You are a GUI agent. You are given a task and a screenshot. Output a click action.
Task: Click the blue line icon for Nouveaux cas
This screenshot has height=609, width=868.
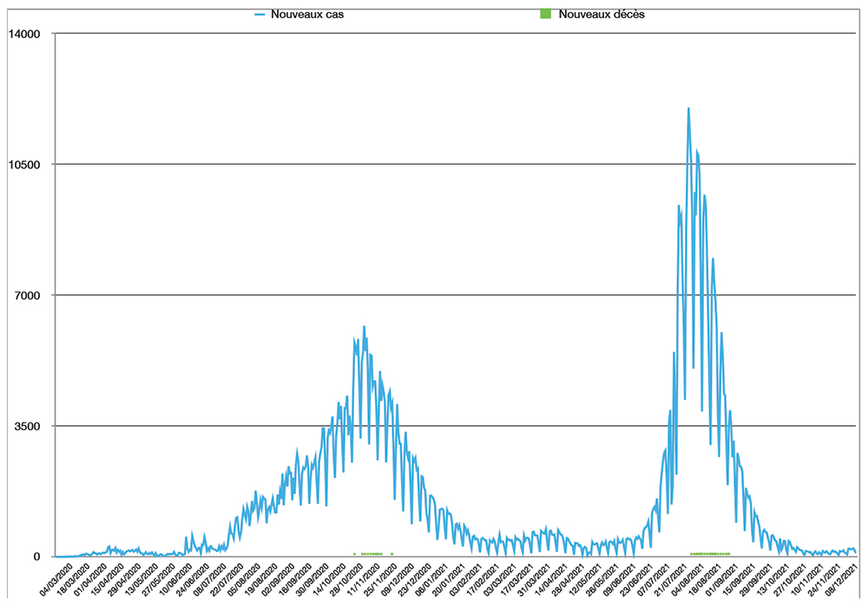(260, 15)
